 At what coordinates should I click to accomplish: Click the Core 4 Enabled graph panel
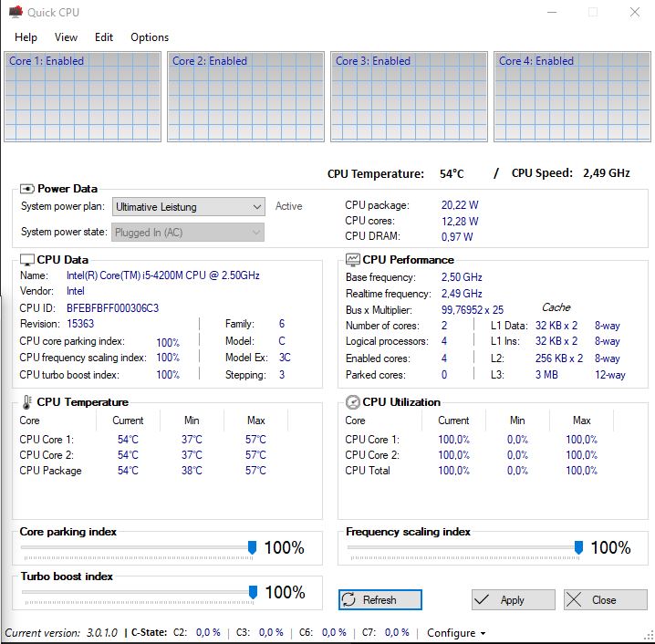(572, 97)
